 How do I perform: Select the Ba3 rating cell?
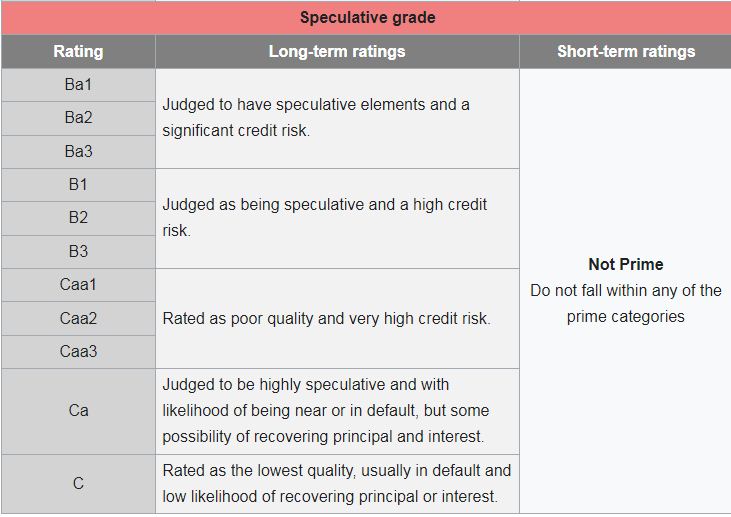pos(78,151)
